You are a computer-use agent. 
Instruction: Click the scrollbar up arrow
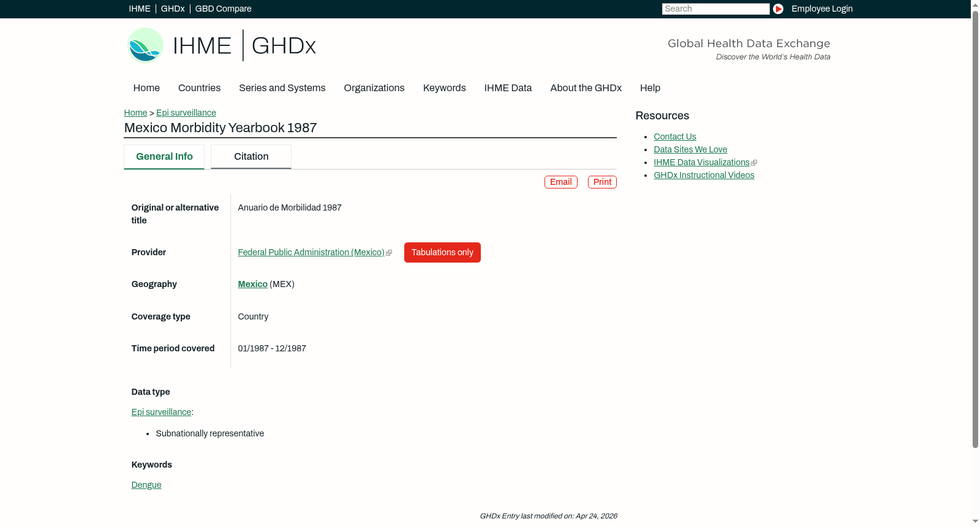(x=975, y=4)
